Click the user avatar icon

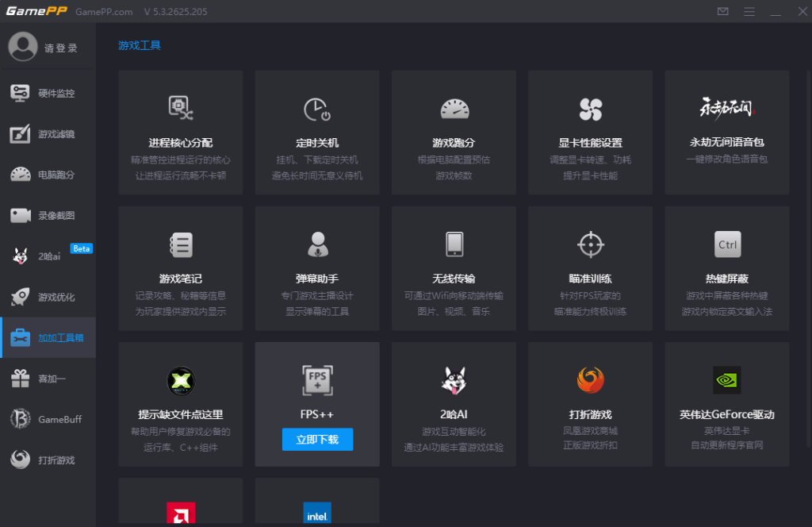[23, 47]
